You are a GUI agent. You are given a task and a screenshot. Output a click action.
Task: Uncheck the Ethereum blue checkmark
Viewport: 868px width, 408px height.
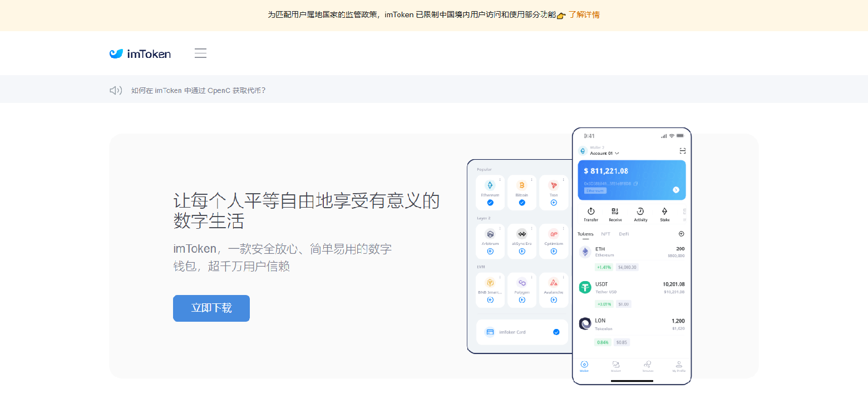coord(490,203)
